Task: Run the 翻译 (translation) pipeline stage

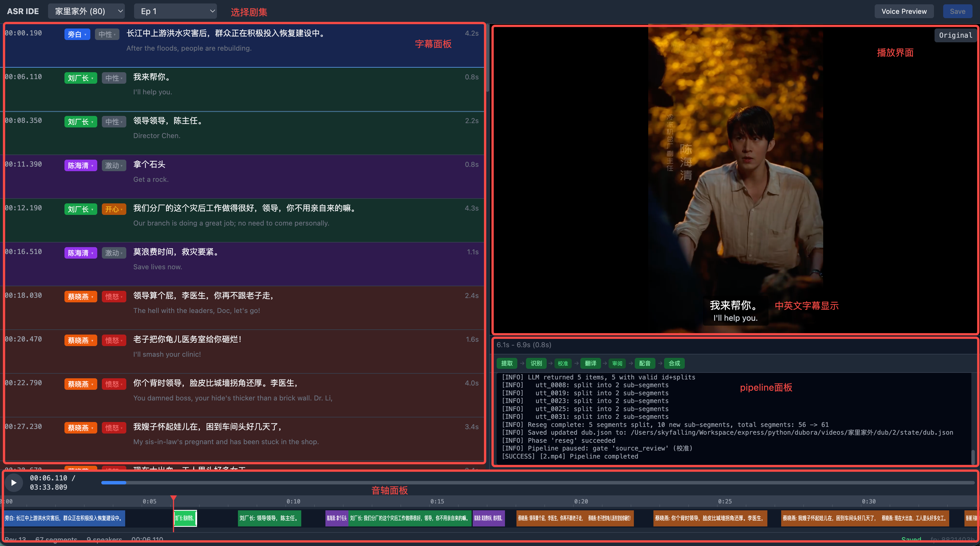Action: point(590,363)
